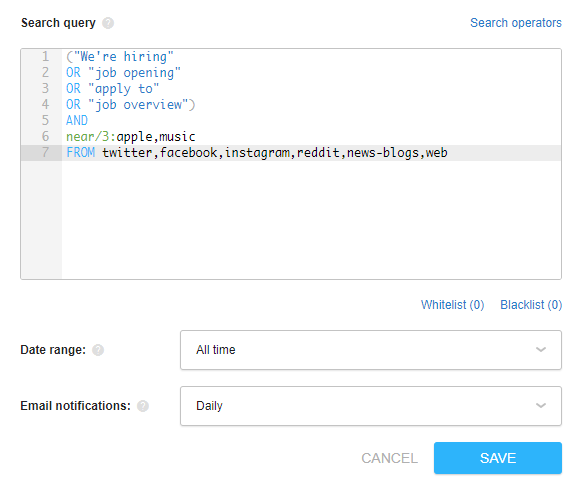Click the Email notifications help icon
Viewport: 582px width, 489px height.
143,406
